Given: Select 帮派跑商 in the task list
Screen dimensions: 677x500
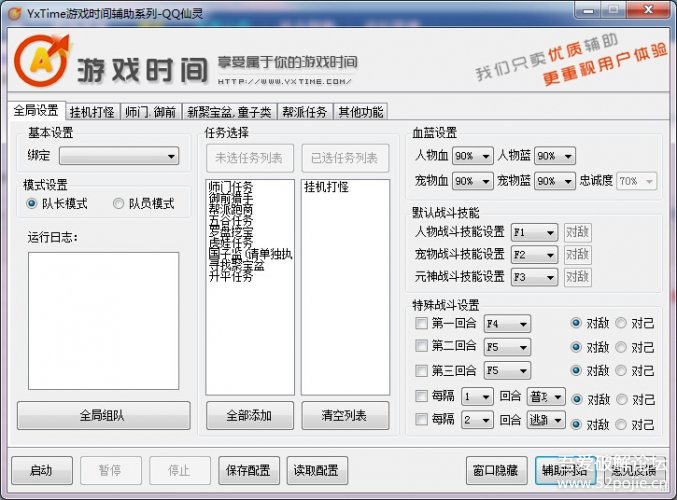Looking at the screenshot, I should tap(231, 209).
